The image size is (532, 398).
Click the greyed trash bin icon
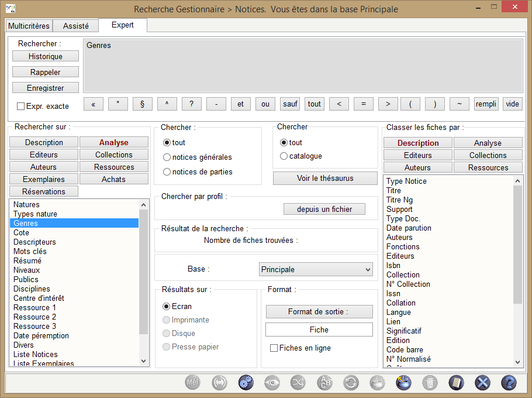click(x=430, y=383)
